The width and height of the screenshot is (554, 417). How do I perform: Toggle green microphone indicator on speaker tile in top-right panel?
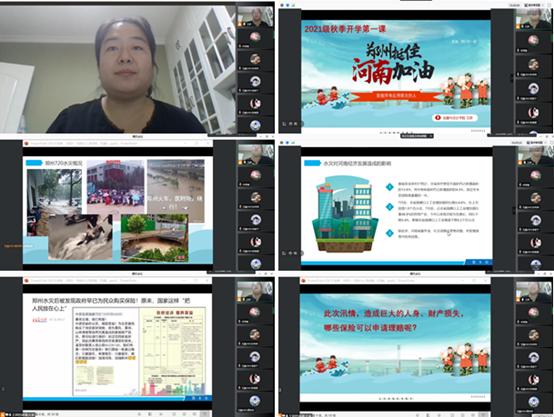click(x=523, y=27)
